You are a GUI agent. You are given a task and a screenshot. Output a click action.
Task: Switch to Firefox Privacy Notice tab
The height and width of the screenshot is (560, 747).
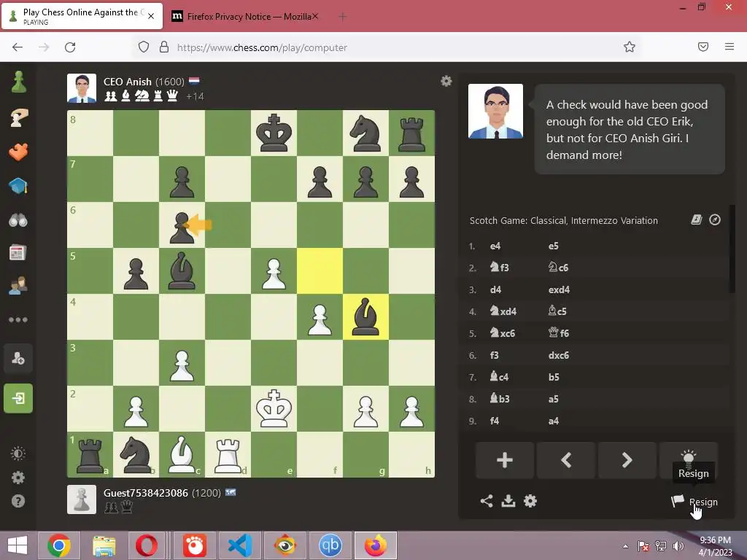pos(249,17)
